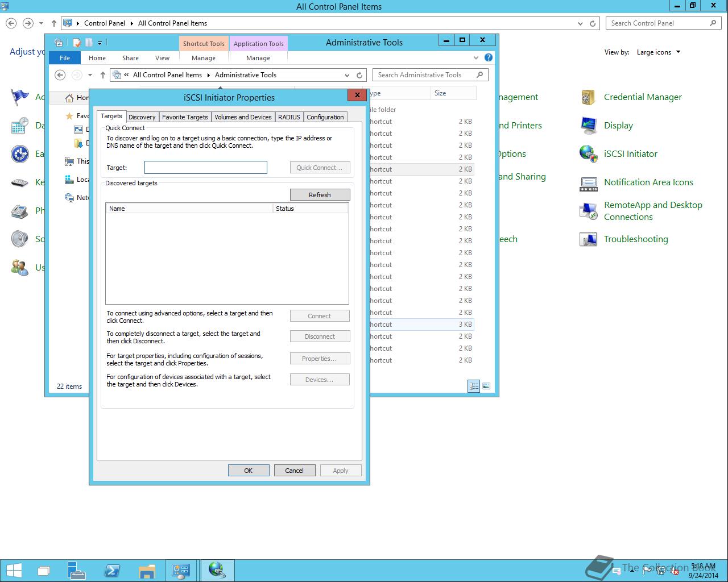Click Help icon in Administrative Tools window
Viewport: 728px width, 582px height.
coord(488,57)
